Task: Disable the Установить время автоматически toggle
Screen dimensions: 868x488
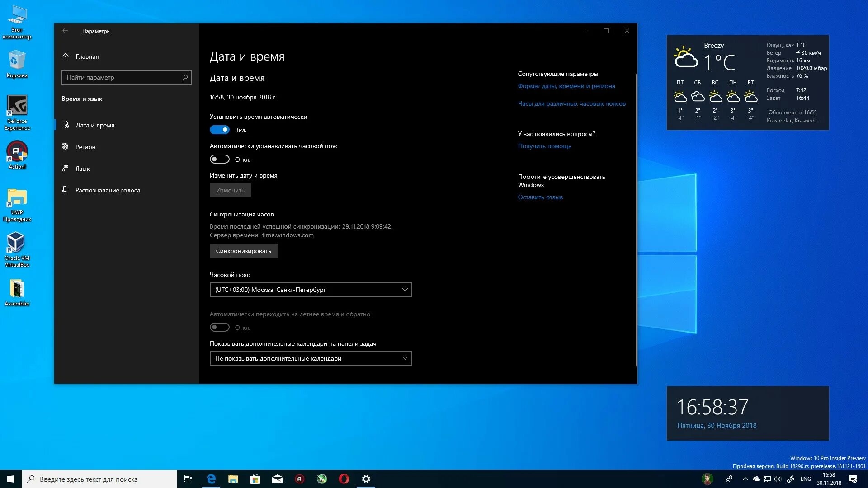Action: (220, 130)
